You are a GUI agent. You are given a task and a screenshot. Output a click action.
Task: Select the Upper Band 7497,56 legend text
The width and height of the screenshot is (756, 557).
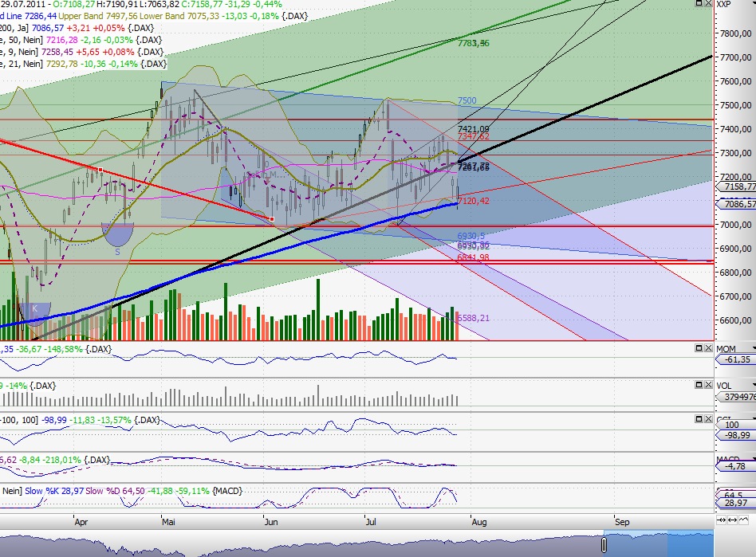(x=98, y=16)
